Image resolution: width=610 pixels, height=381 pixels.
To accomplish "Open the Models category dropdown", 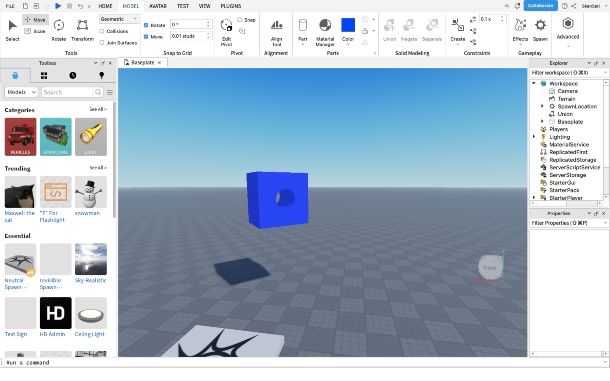I will tap(21, 92).
